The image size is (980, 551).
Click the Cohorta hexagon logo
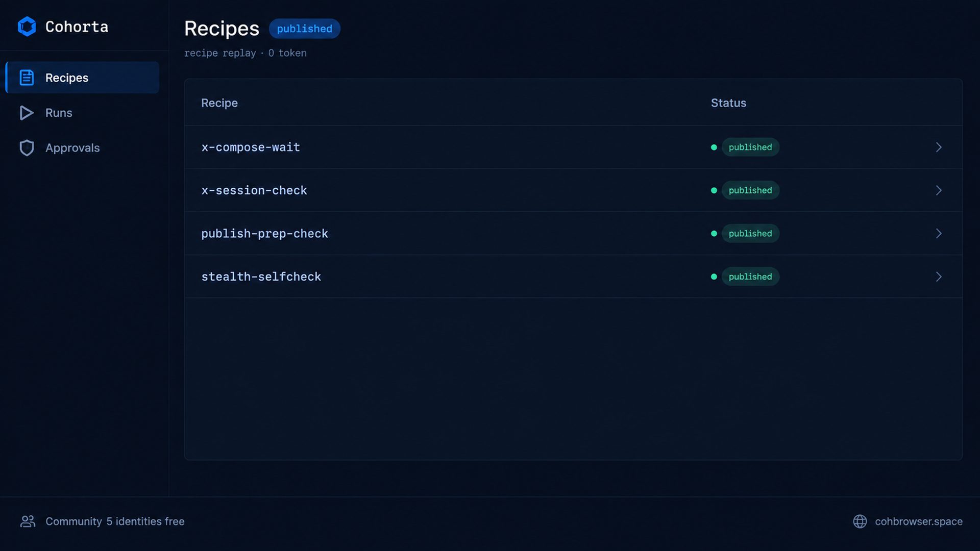pyautogui.click(x=27, y=27)
